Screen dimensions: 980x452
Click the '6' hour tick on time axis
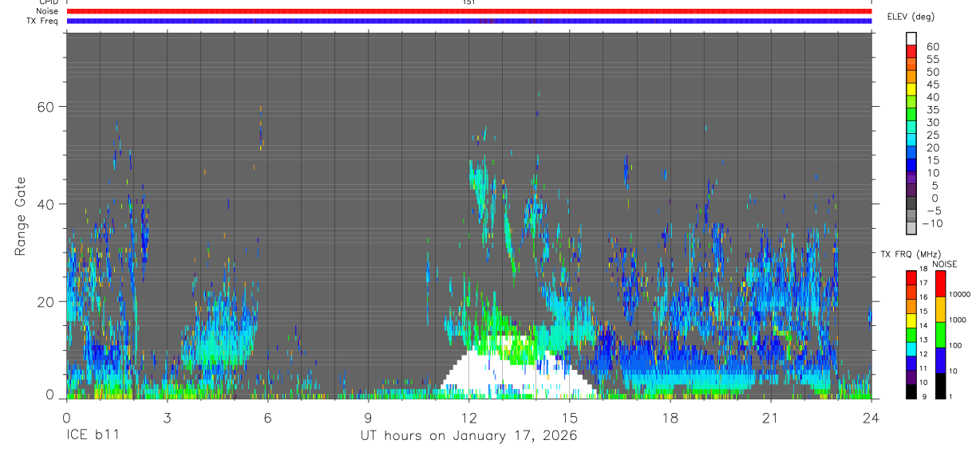pos(267,417)
